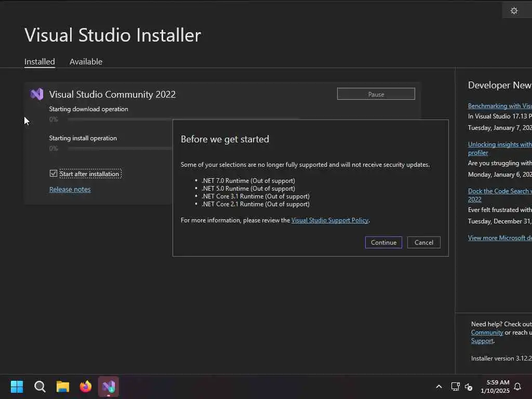532x399 pixels.
Task: Switch to the Available tab
Action: point(86,62)
